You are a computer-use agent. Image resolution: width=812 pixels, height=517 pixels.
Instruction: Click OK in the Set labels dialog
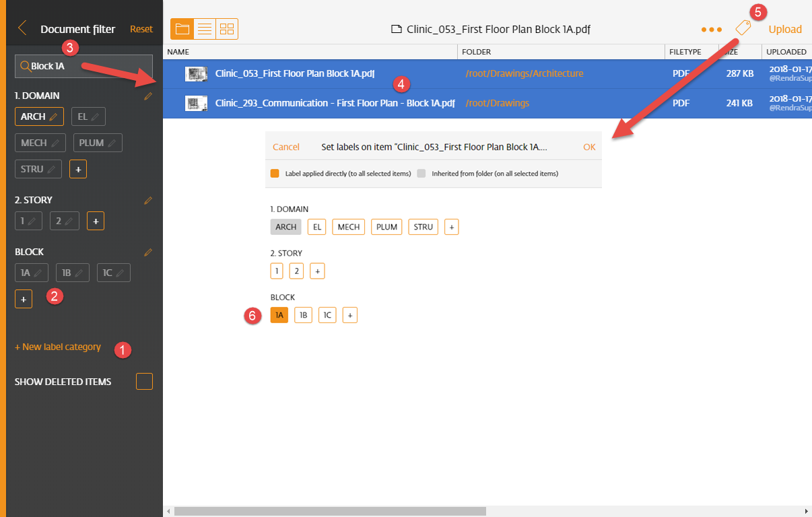[589, 147]
